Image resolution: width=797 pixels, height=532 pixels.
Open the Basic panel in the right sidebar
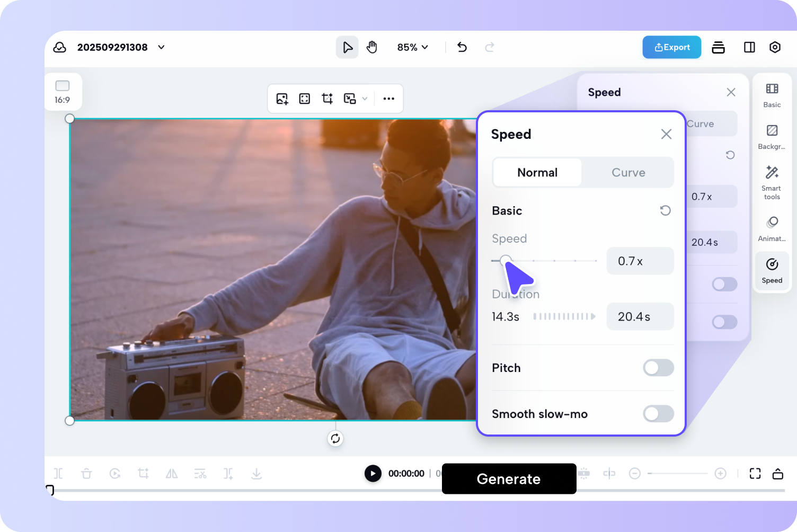(772, 94)
